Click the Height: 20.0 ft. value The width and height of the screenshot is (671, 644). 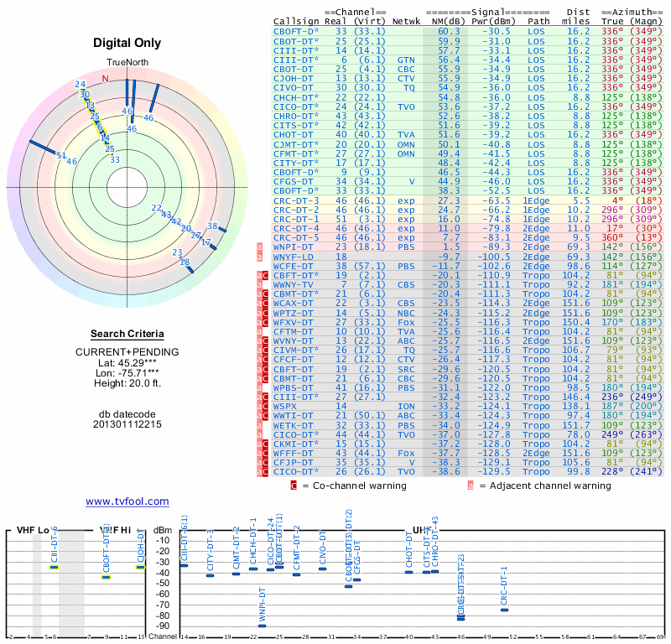point(127,383)
